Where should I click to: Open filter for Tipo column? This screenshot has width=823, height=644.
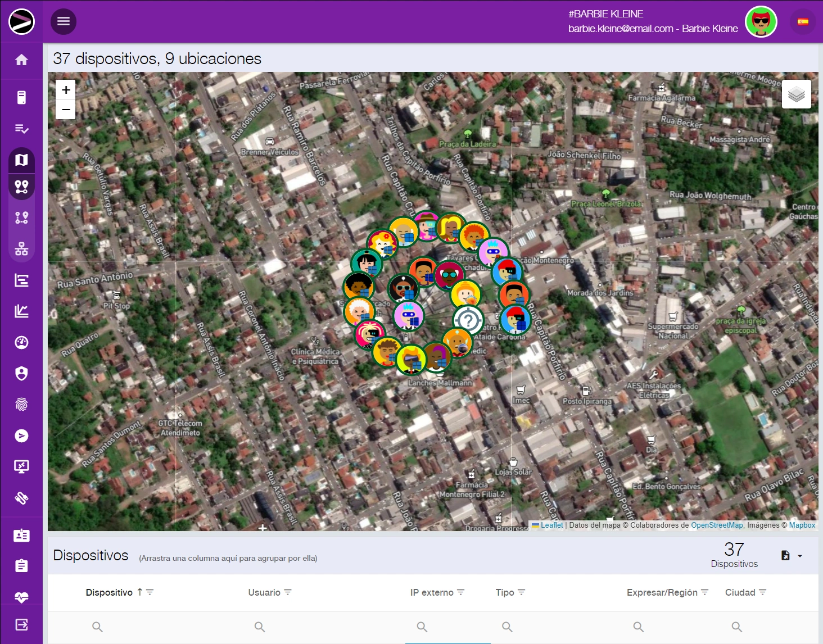pyautogui.click(x=521, y=592)
